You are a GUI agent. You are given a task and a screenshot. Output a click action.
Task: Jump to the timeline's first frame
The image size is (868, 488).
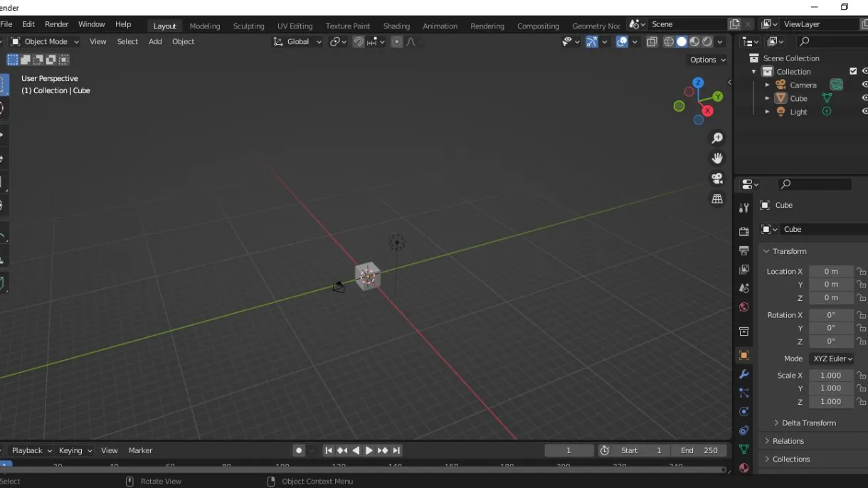[329, 450]
